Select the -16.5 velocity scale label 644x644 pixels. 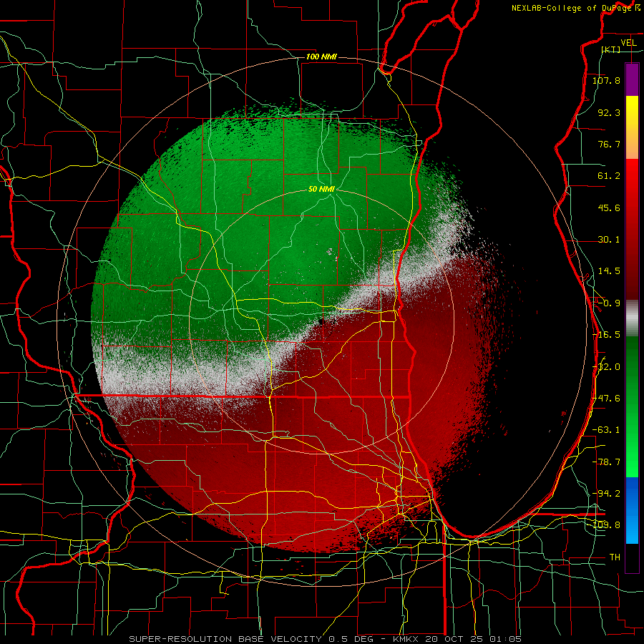click(x=606, y=335)
